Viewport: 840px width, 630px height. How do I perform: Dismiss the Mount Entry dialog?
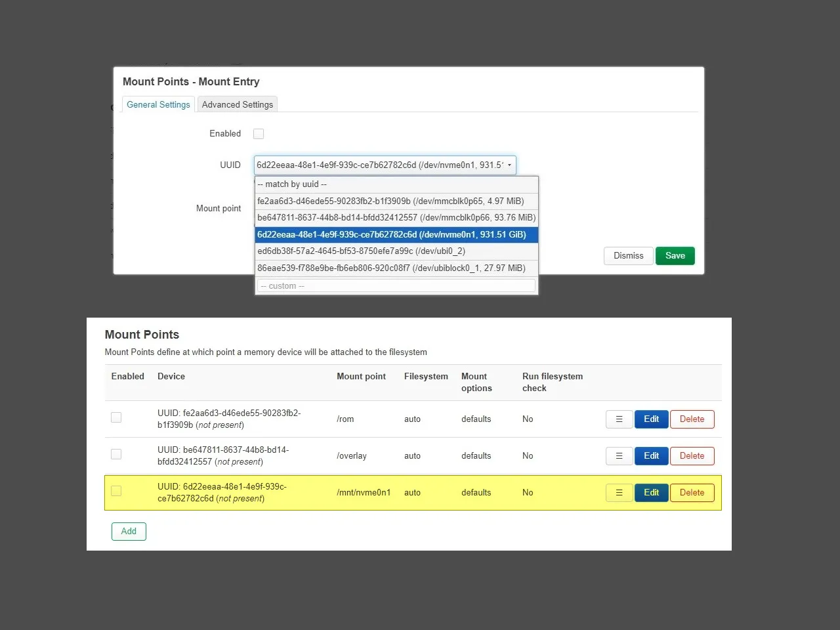point(628,256)
